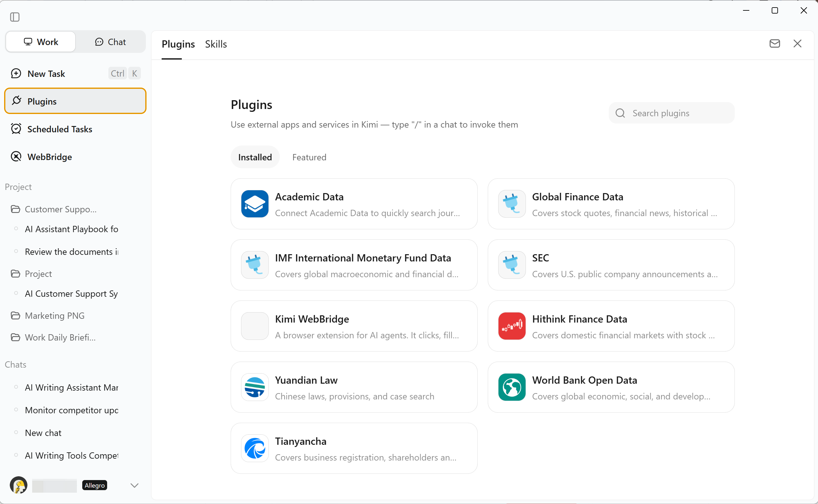The image size is (818, 504).
Task: Click the 'Project' section header
Action: tap(18, 187)
